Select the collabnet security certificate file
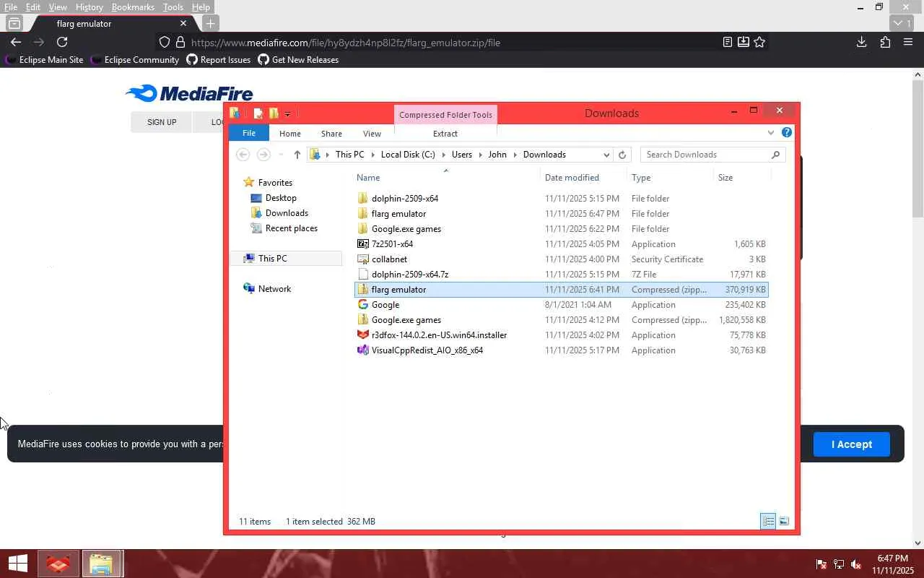Screen dimensions: 924x578 561,259
